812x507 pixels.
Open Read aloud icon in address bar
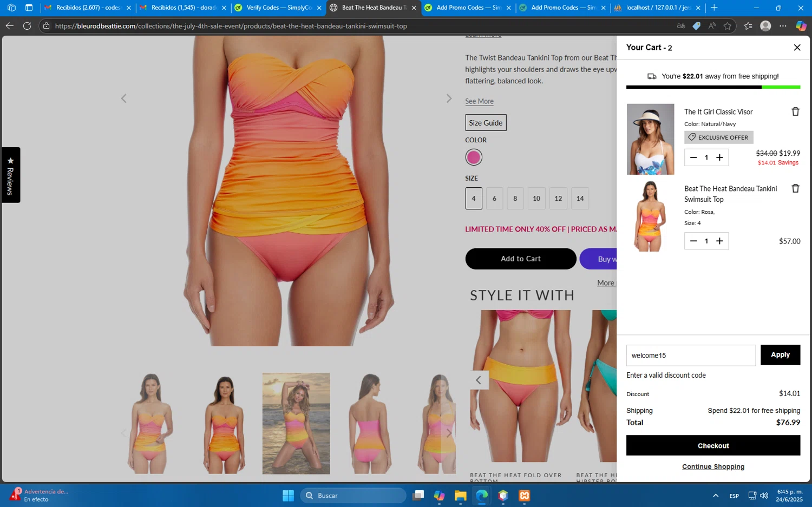click(712, 26)
